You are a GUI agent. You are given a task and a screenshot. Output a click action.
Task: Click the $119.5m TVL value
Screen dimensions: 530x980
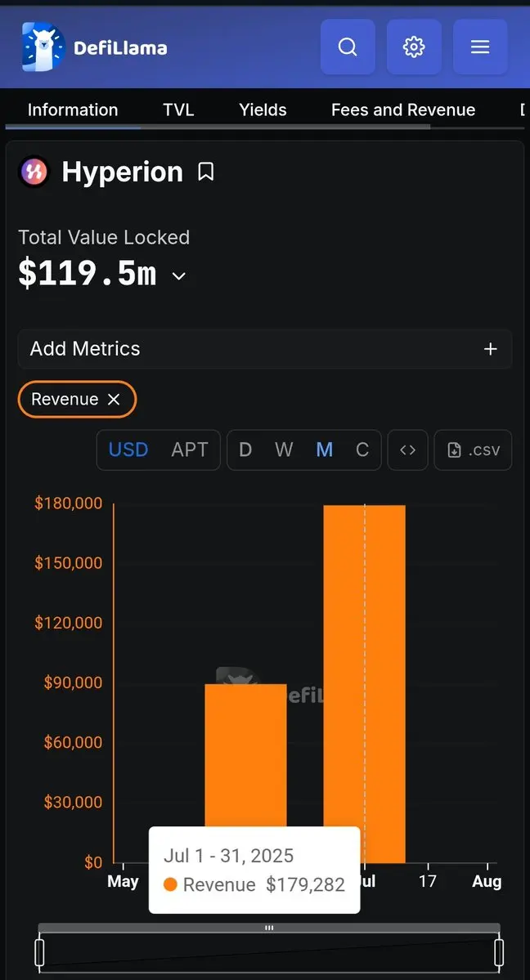click(x=87, y=274)
